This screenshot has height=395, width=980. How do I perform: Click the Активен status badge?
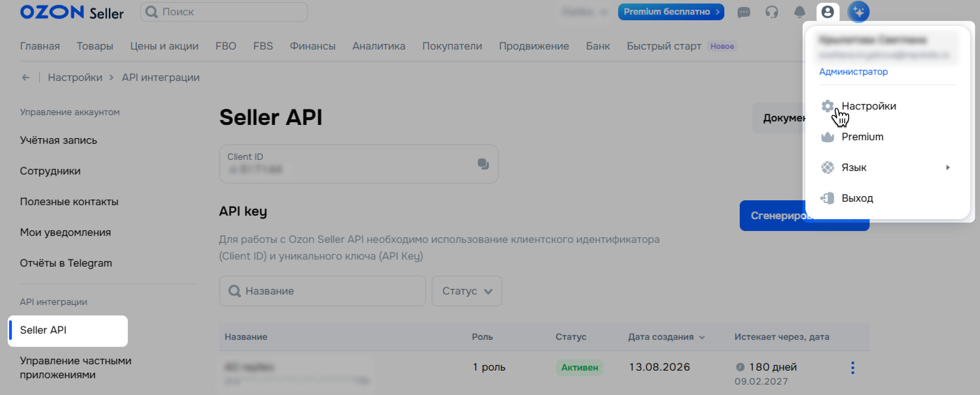pyautogui.click(x=579, y=368)
